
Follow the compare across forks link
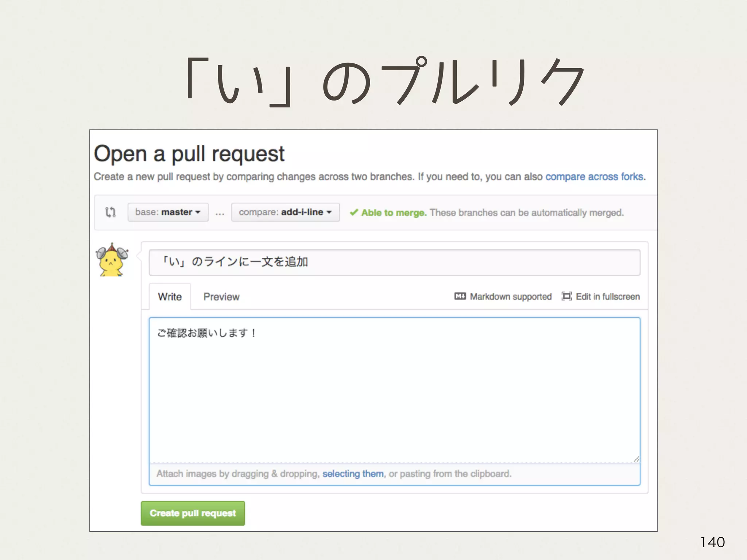tap(595, 177)
